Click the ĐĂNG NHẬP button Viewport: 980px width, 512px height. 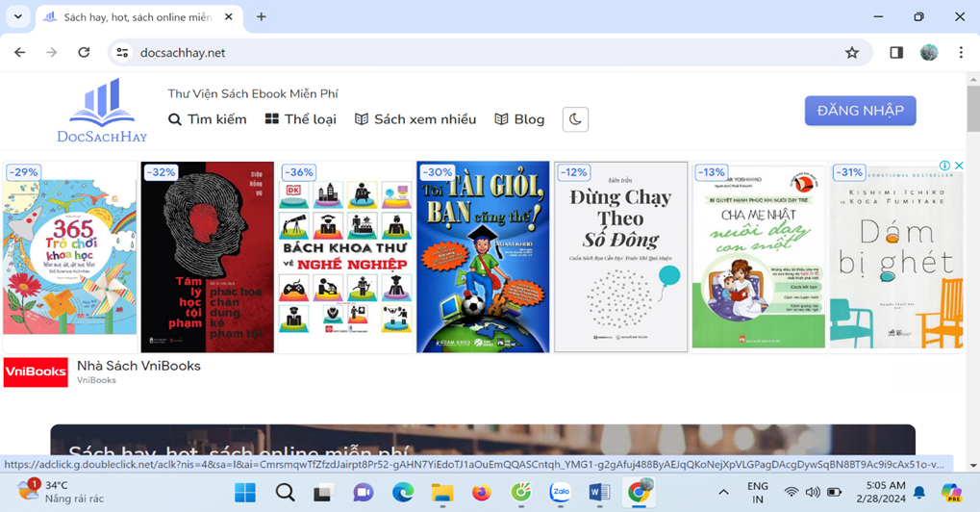tap(860, 111)
